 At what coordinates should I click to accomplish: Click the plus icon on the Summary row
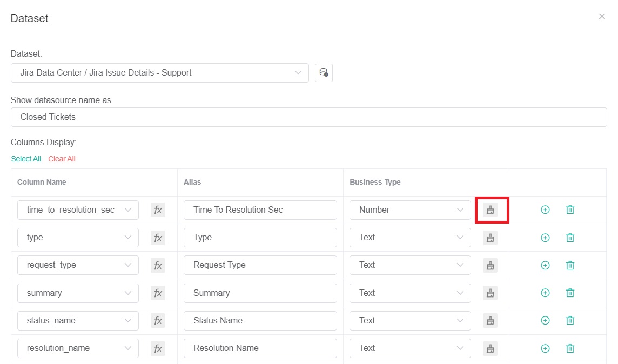click(x=545, y=293)
